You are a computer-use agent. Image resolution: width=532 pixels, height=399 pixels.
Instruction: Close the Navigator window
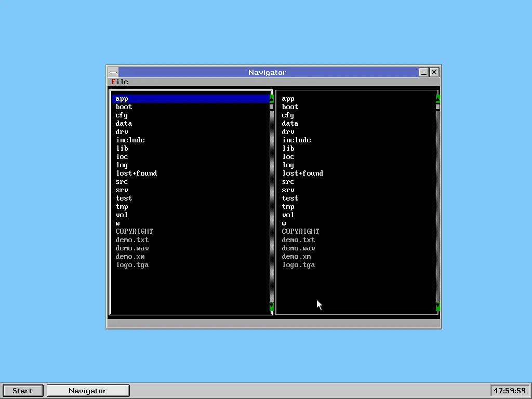click(434, 72)
